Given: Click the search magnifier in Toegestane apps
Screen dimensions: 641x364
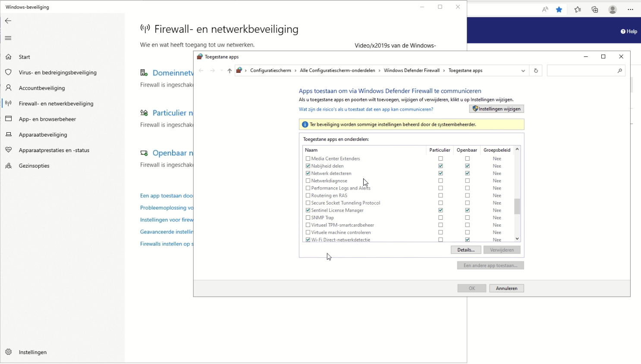Looking at the screenshot, I should tap(620, 71).
